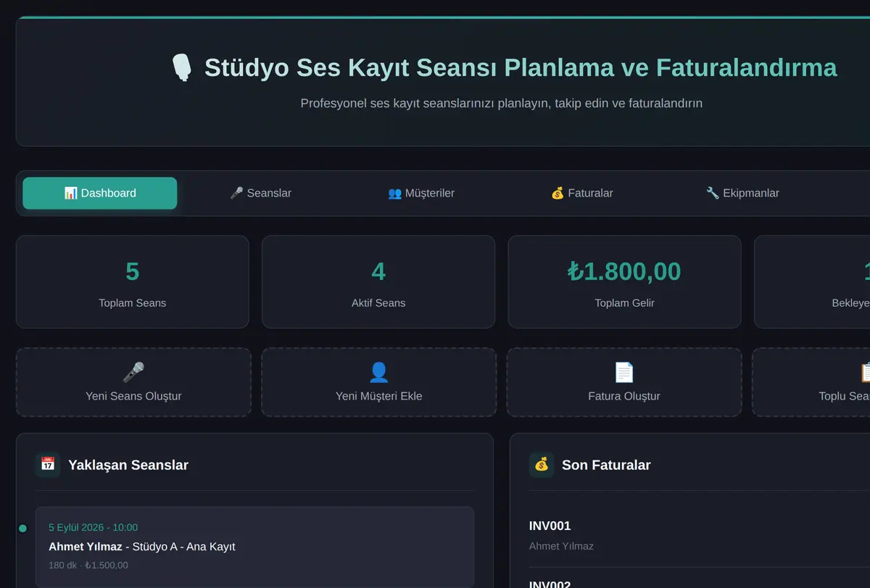Click the active sessions value 4
Viewport: 870px width, 588px height.
pyautogui.click(x=378, y=271)
